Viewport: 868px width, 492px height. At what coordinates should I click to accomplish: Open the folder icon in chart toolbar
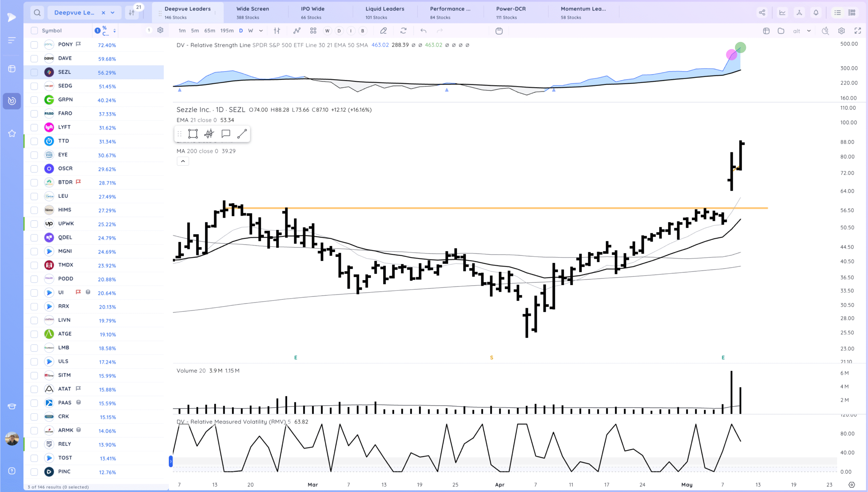pos(781,31)
